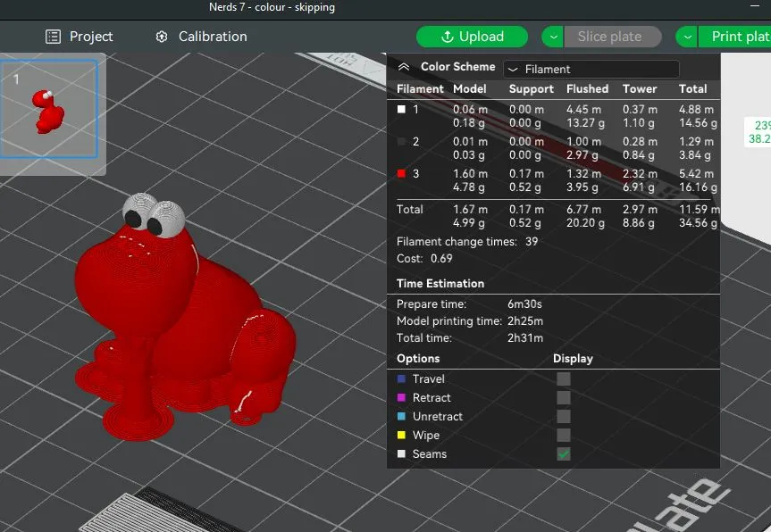Open the Color Scheme Filament dropdown

pyautogui.click(x=591, y=69)
